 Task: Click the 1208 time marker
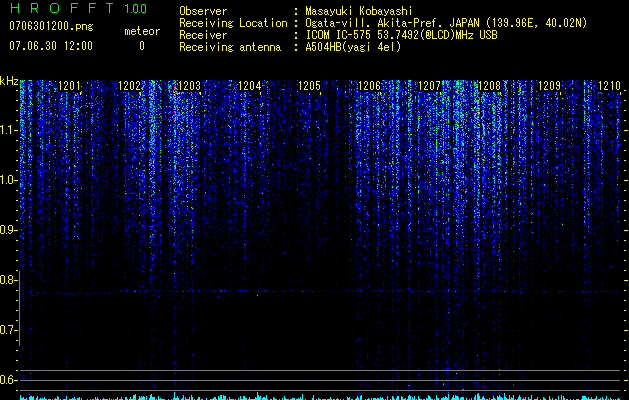pyautogui.click(x=489, y=85)
